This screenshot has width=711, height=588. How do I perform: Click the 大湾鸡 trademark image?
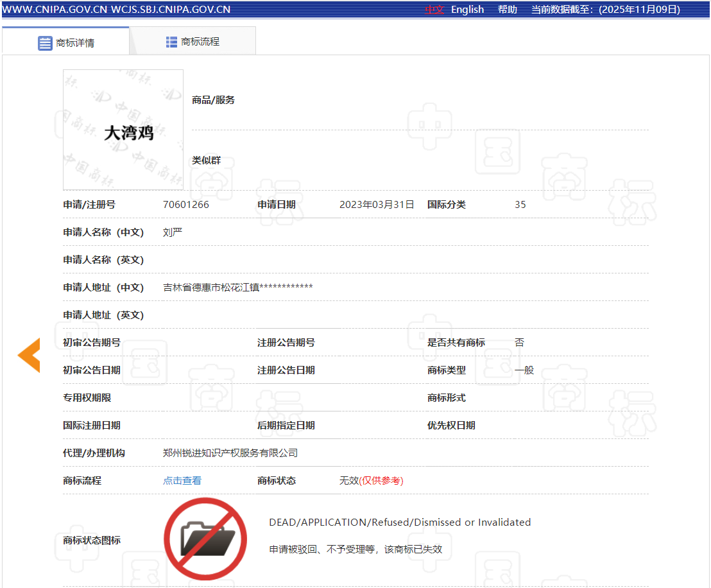click(x=123, y=130)
